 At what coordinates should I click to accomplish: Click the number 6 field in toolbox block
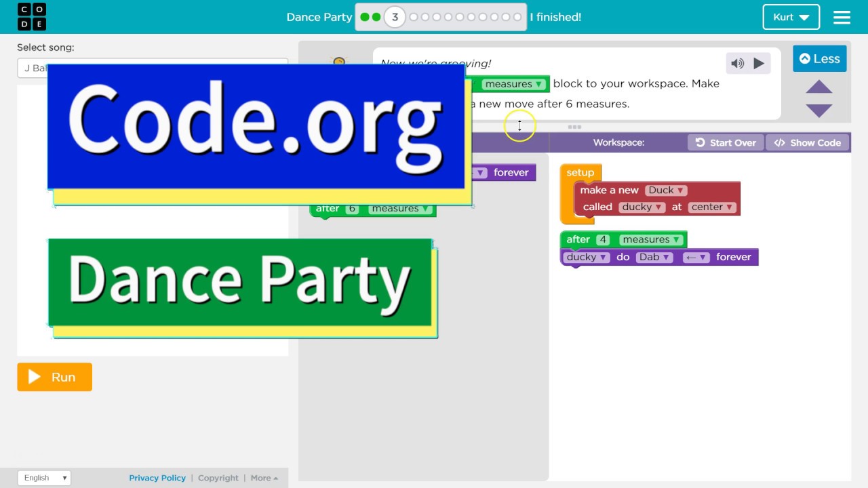352,209
